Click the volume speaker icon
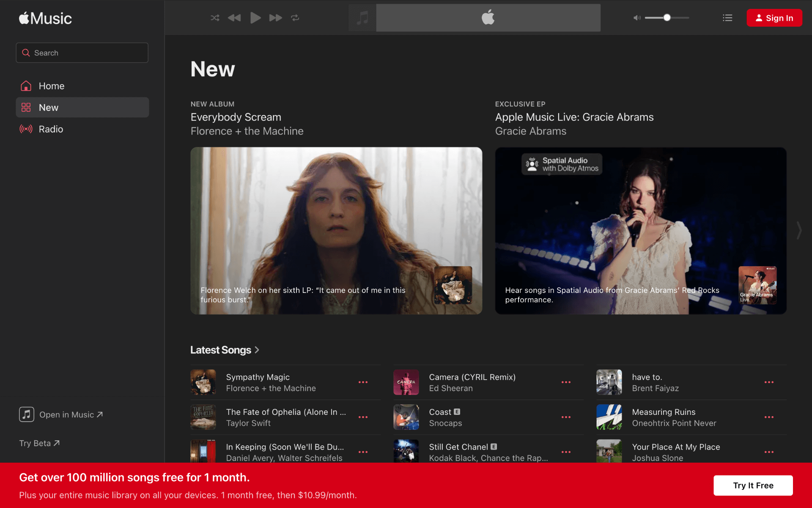Image resolution: width=812 pixels, height=508 pixels. point(636,18)
